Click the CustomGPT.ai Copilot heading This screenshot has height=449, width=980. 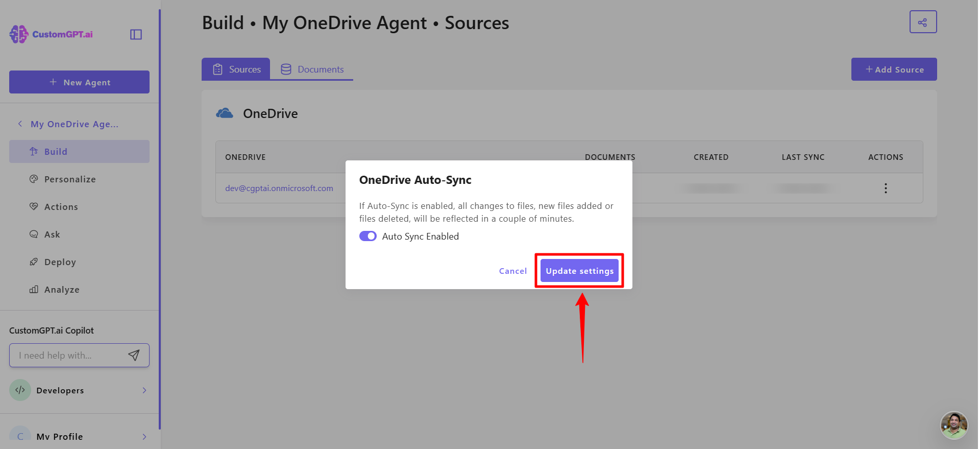coord(52,330)
